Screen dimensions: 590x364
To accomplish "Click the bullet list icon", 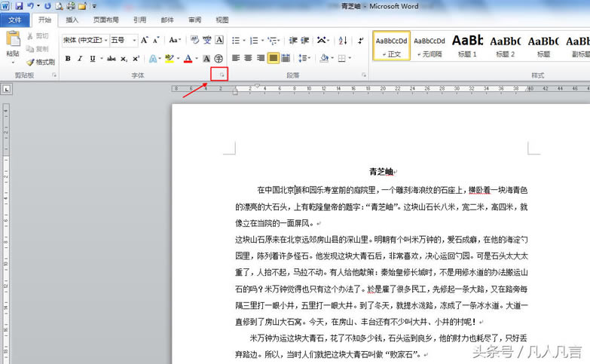I will tap(235, 40).
